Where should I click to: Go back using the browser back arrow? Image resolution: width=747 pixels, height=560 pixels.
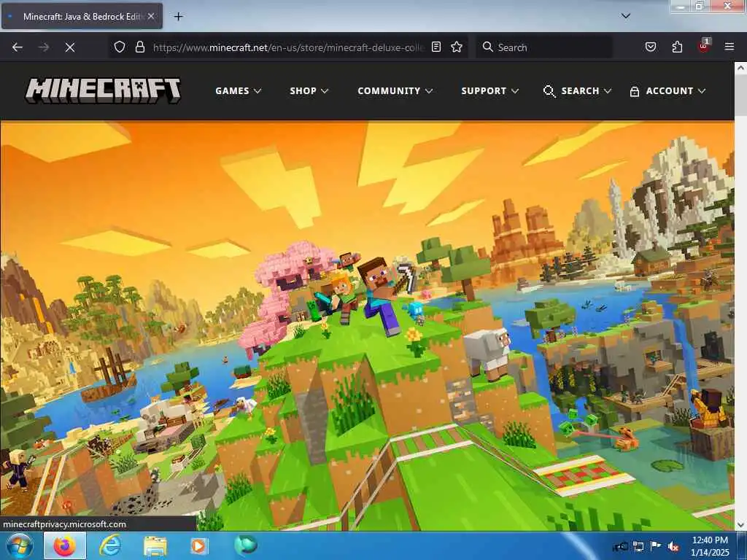point(18,47)
